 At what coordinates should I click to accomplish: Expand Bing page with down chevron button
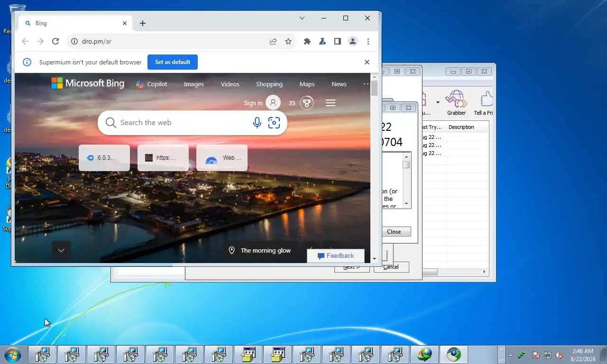point(61,250)
